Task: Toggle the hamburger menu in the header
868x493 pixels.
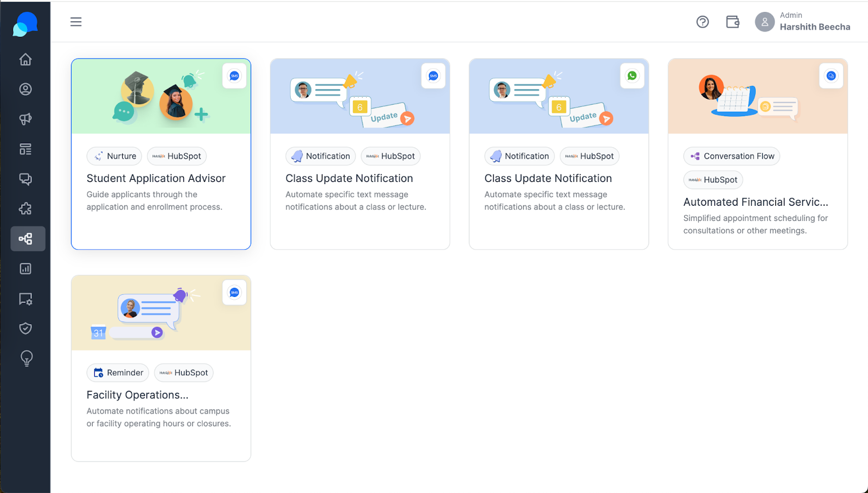Action: 76,22
